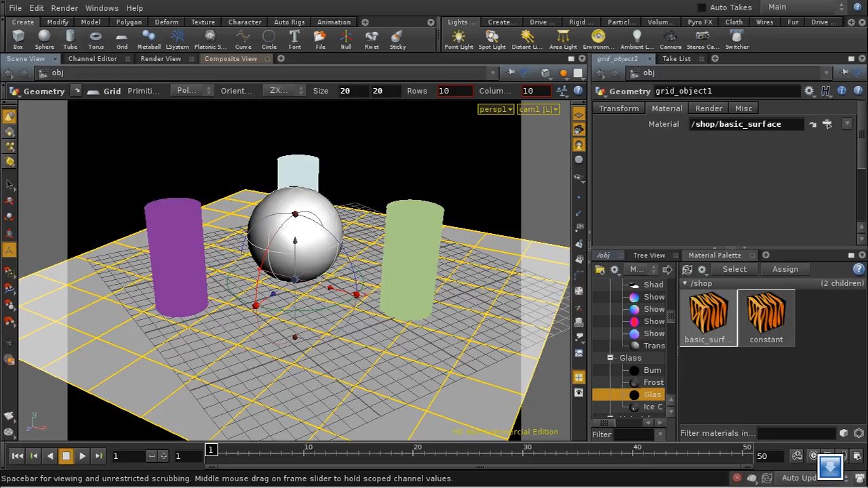
Task: Click the Assign button in Material Palette
Action: pyautogui.click(x=785, y=269)
